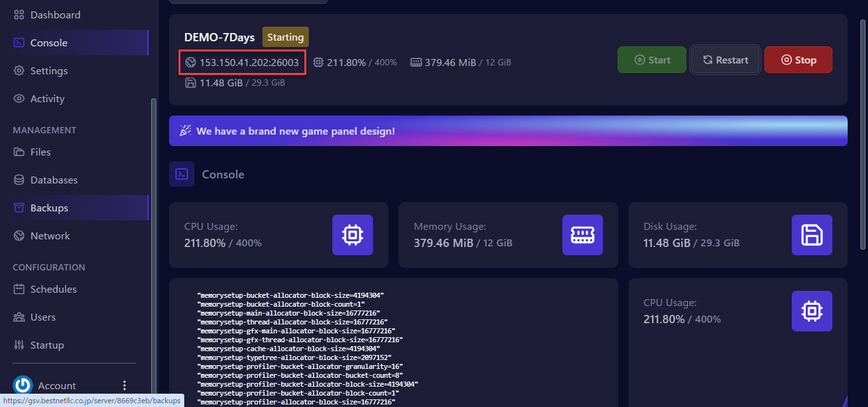Click the Console section terminal icon
The height and width of the screenshot is (407, 868).
182,174
